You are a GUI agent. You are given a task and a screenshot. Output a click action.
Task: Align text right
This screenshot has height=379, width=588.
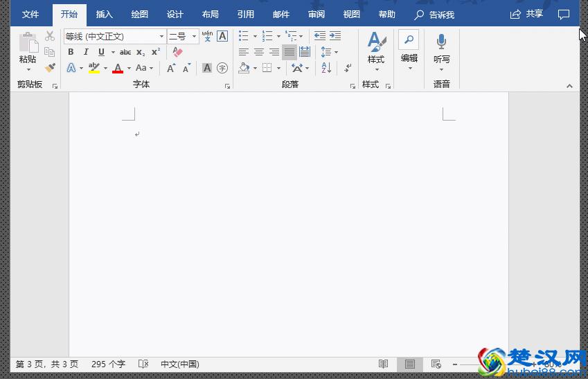(x=274, y=52)
